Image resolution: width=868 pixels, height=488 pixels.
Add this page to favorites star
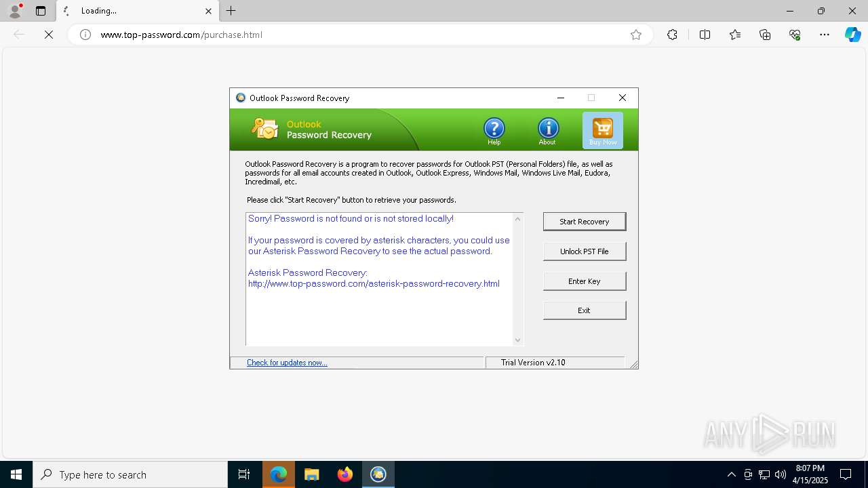tap(636, 35)
